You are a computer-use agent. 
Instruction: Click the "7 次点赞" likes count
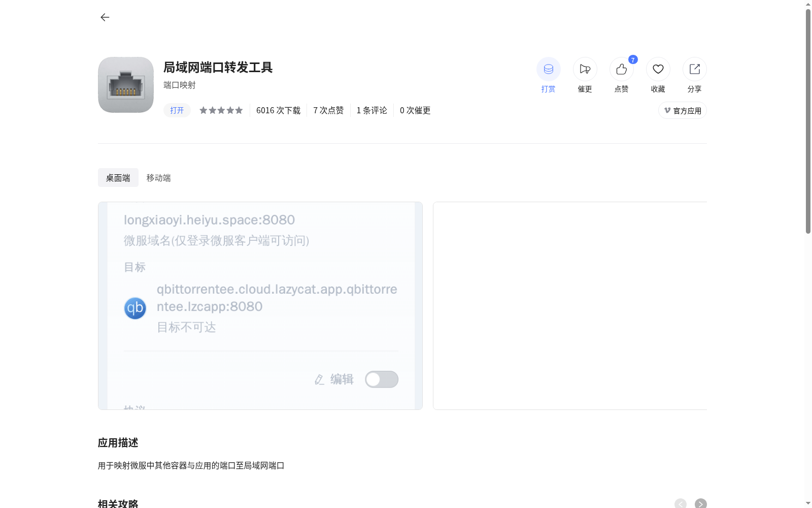(328, 110)
